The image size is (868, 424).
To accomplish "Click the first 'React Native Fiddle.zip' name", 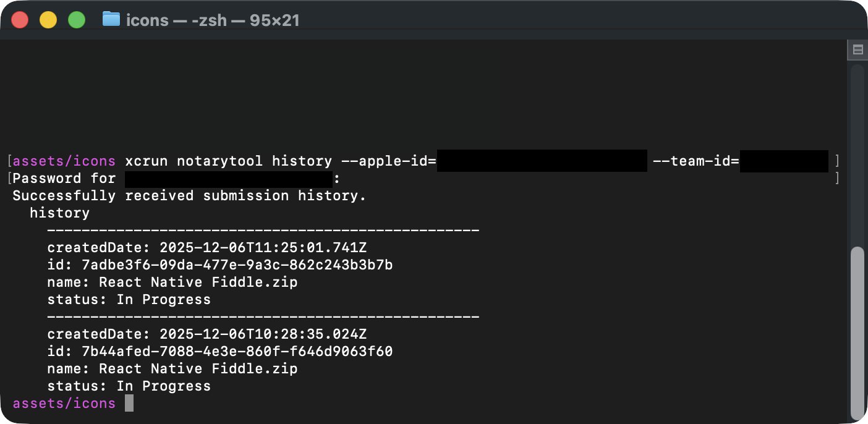I will point(198,282).
